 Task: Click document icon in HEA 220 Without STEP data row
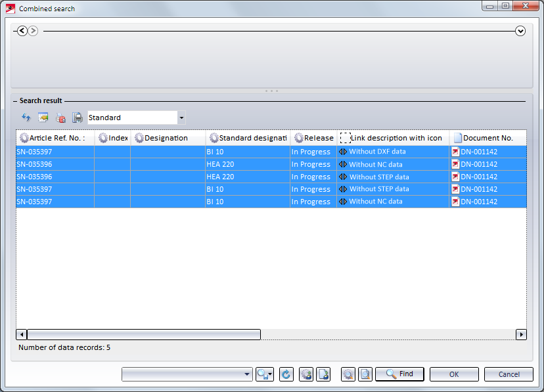pyautogui.click(x=455, y=177)
